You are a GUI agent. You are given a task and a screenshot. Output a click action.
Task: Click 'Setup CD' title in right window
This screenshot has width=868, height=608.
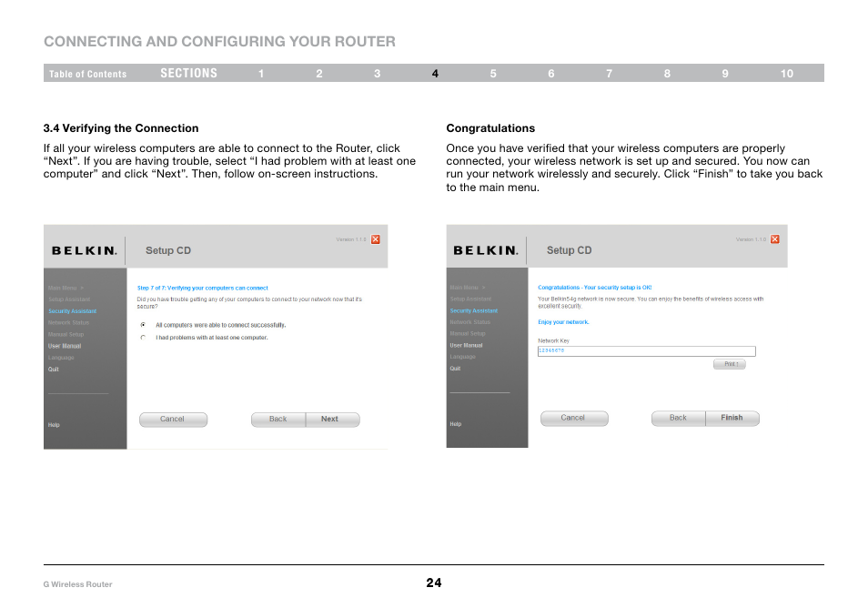pos(569,250)
